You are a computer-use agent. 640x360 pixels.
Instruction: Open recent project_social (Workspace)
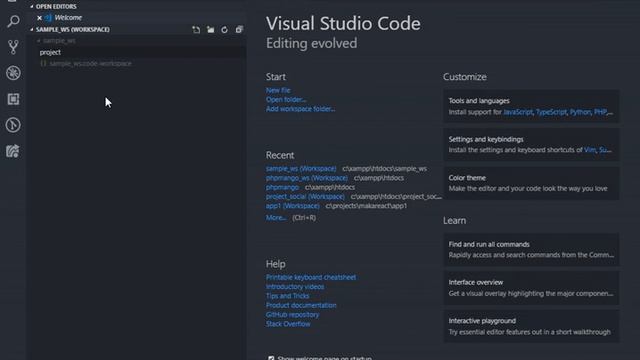coord(305,197)
